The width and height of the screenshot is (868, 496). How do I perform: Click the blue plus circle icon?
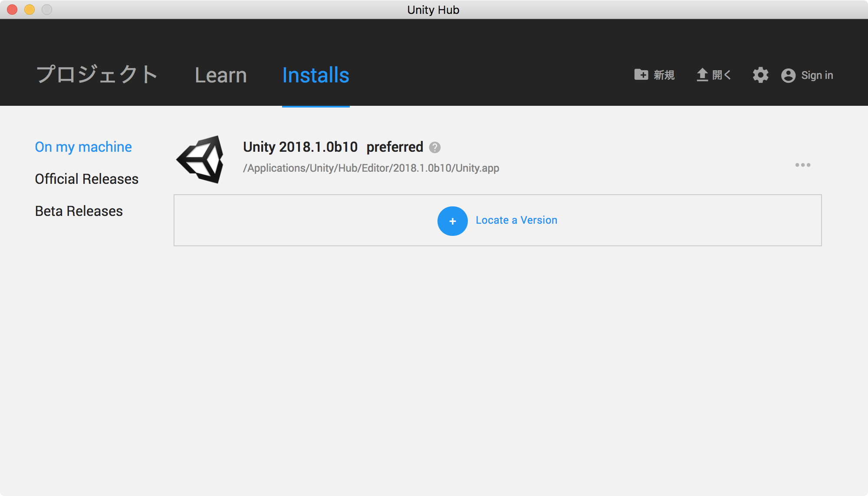tap(452, 221)
